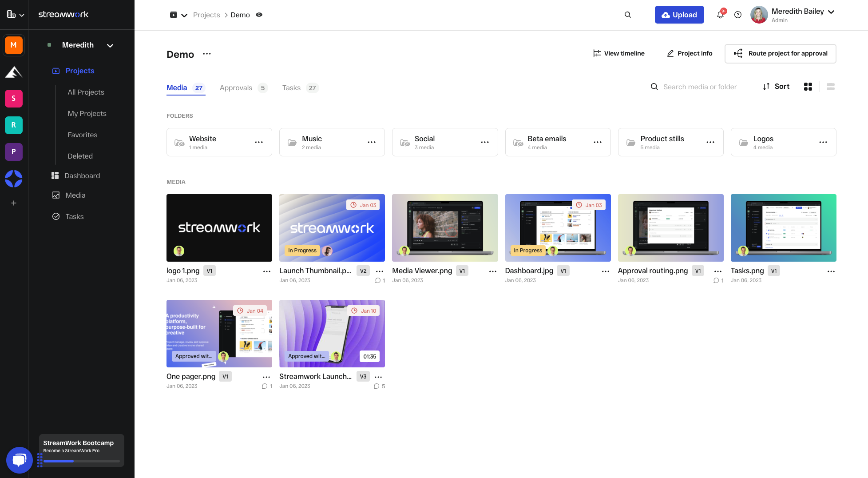Open more options for logo 1.png
Image resolution: width=868 pixels, height=478 pixels.
pyautogui.click(x=267, y=271)
